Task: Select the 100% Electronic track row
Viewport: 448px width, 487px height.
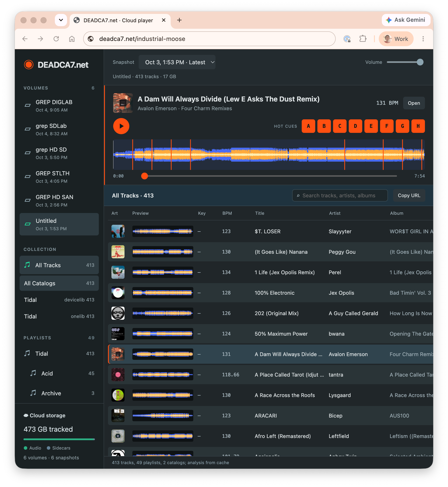Action: click(270, 293)
